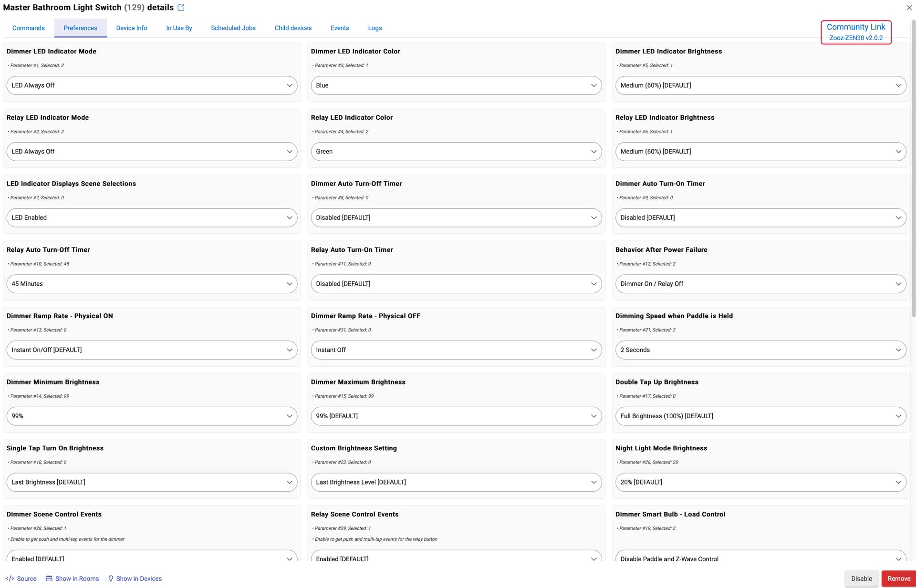This screenshot has width=916, height=588.
Task: Open Night Light Mode Brightness dropdown
Action: pos(760,482)
